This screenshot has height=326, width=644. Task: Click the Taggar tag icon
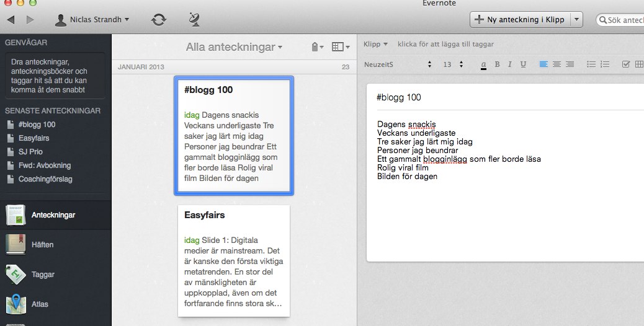click(x=16, y=275)
